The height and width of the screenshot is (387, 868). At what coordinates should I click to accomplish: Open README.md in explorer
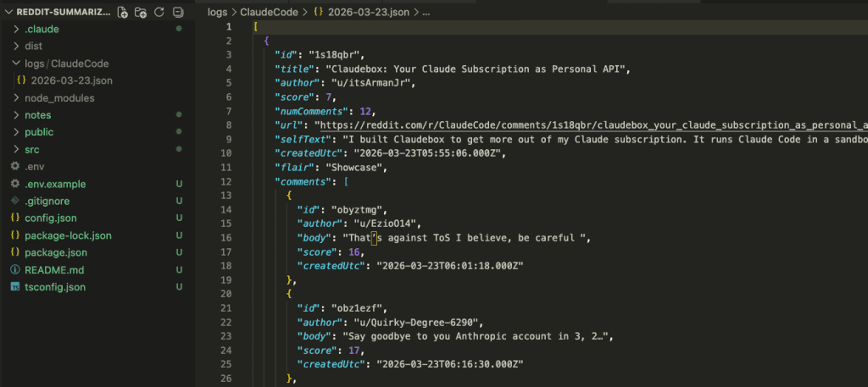54,270
